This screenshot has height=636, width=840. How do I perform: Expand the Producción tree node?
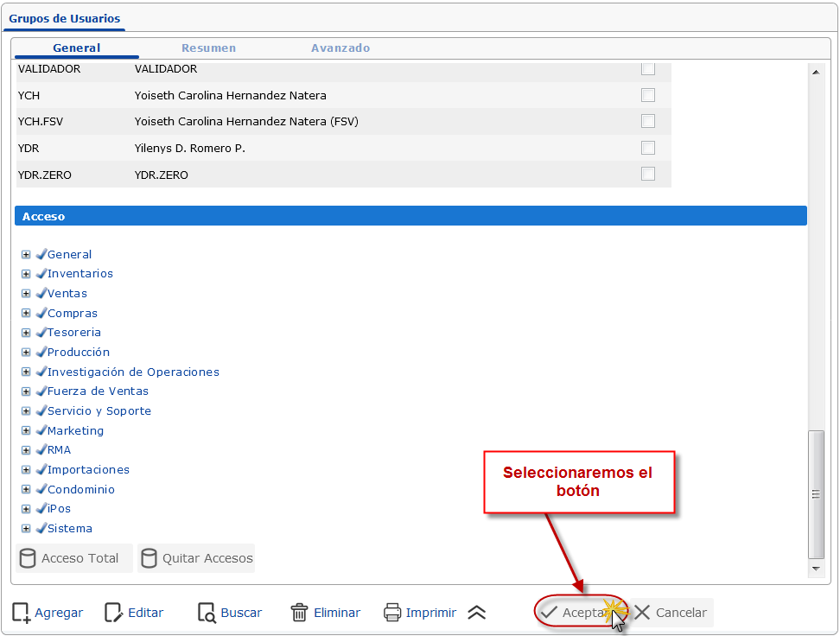(x=26, y=352)
